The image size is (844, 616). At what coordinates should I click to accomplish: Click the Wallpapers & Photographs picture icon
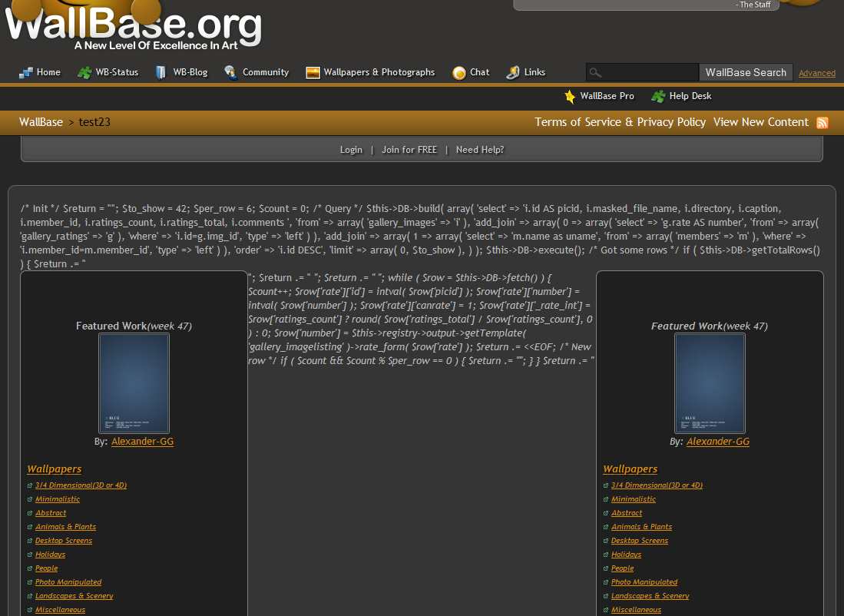pyautogui.click(x=313, y=73)
